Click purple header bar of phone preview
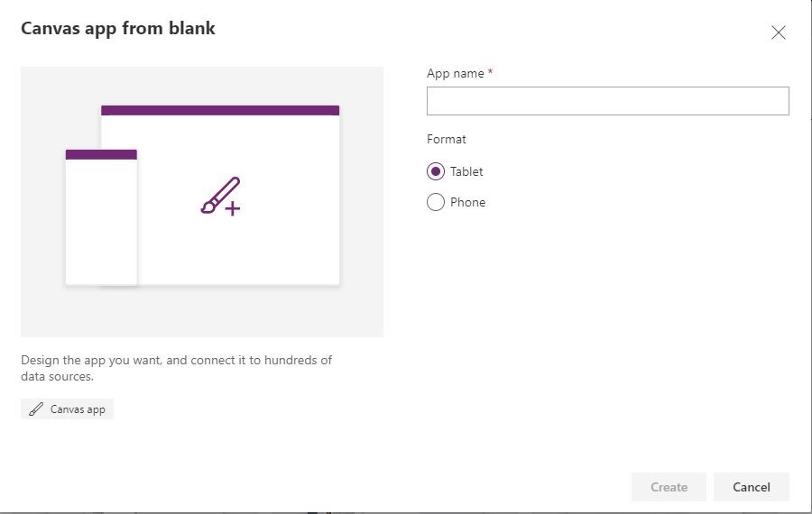The width and height of the screenshot is (812, 514). pos(101,154)
